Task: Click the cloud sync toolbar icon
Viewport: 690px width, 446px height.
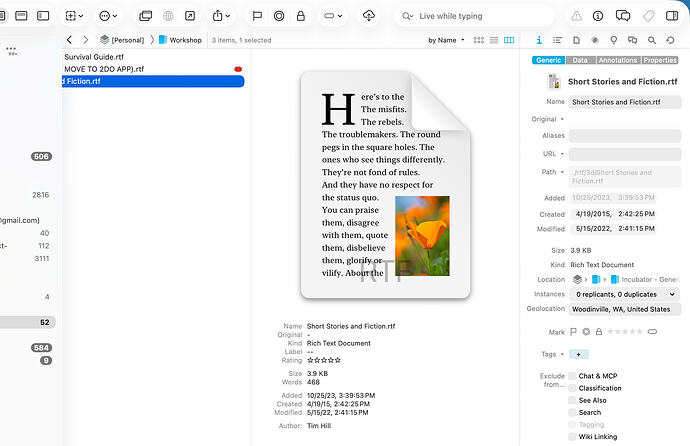Action: coord(369,16)
